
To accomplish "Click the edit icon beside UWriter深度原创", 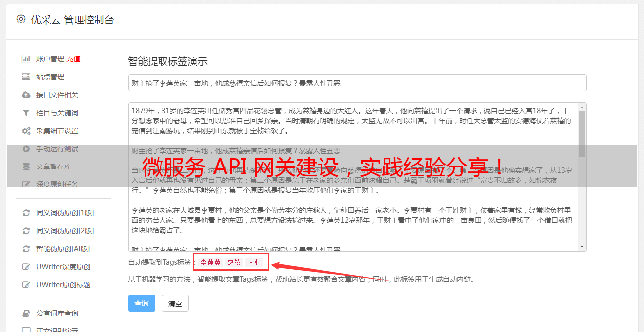I will point(26,267).
